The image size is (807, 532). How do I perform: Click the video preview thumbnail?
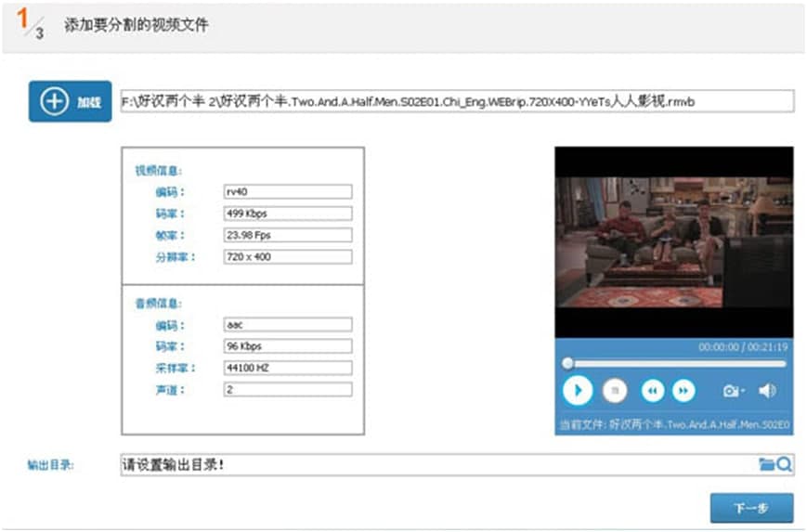673,241
